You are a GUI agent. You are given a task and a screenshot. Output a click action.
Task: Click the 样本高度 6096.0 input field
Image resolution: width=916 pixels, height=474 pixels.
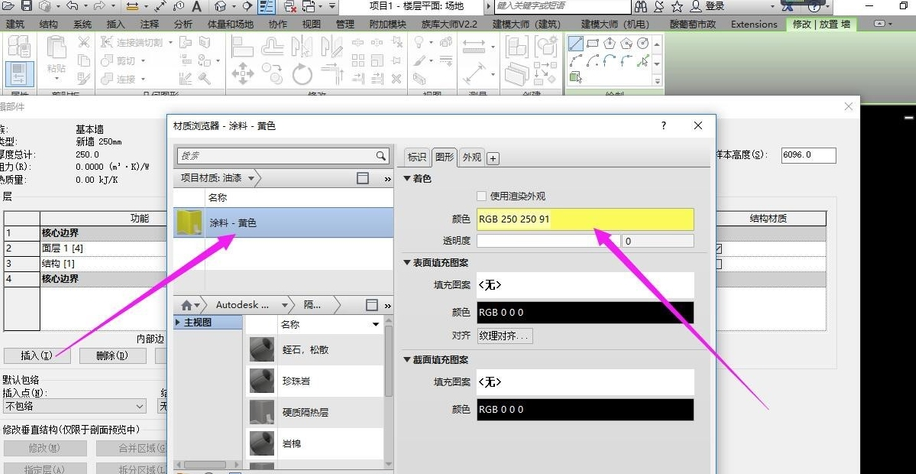[808, 155]
